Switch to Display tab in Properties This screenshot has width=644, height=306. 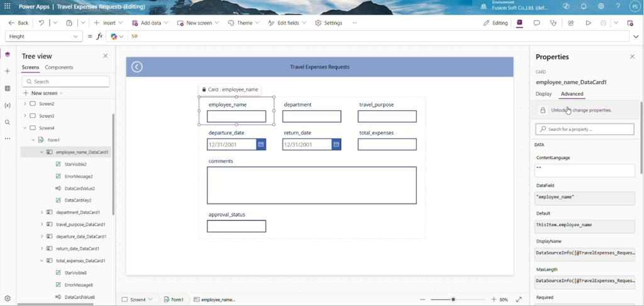click(x=543, y=94)
